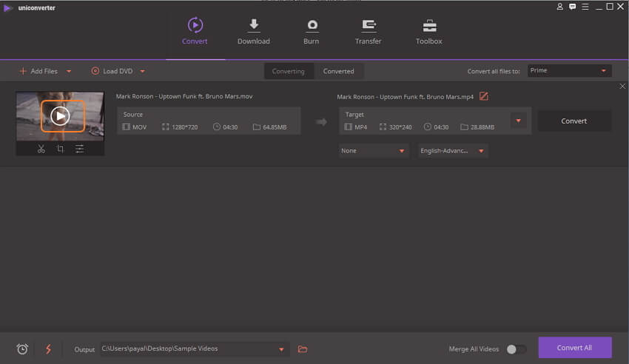Click the source MOV format label

click(x=139, y=127)
